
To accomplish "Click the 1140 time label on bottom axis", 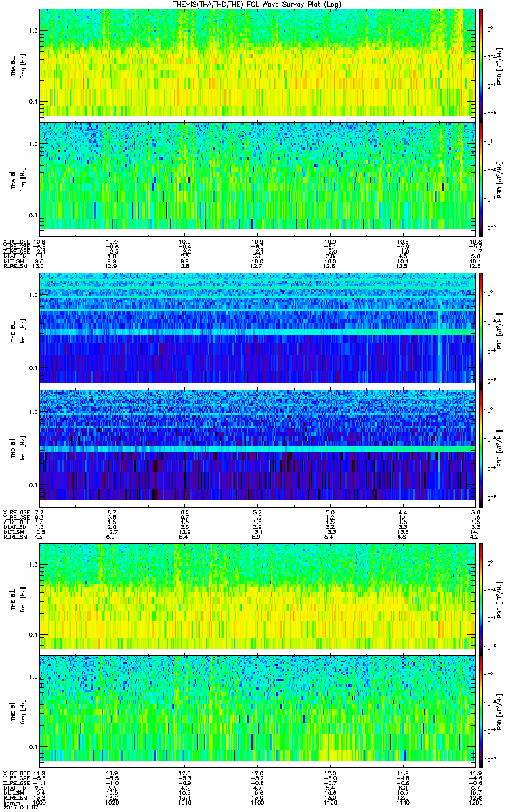I will click(402, 801).
